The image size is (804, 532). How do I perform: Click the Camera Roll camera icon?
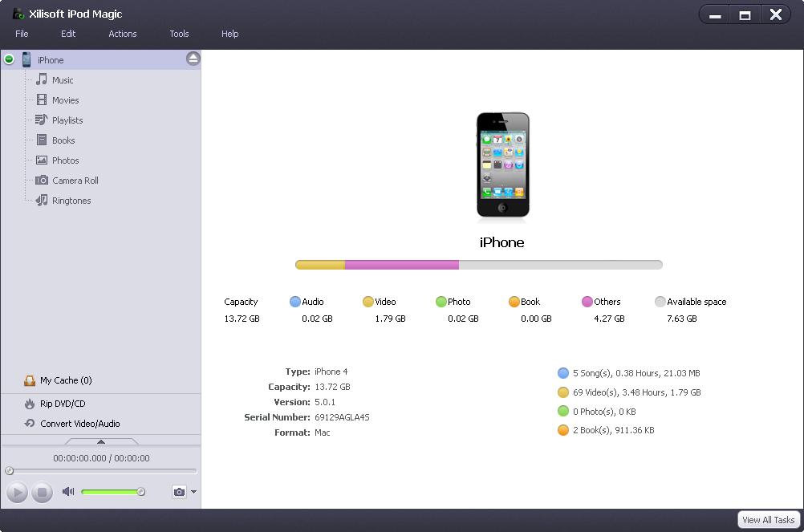(x=42, y=180)
